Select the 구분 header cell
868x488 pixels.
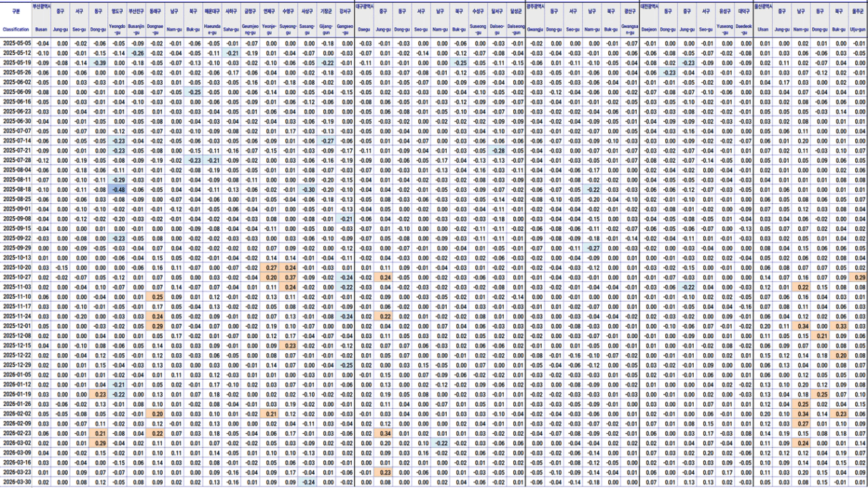pos(16,12)
